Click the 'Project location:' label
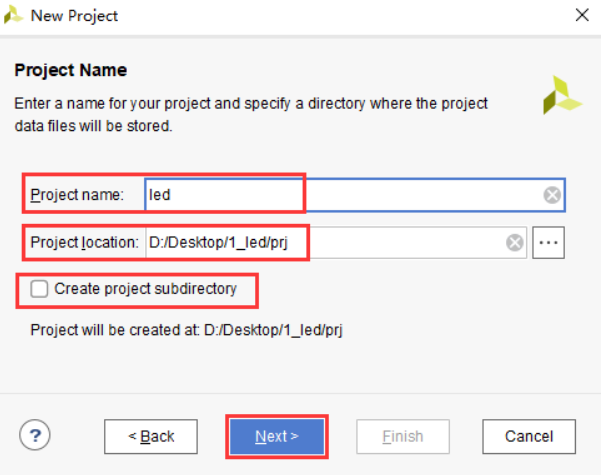 (84, 242)
